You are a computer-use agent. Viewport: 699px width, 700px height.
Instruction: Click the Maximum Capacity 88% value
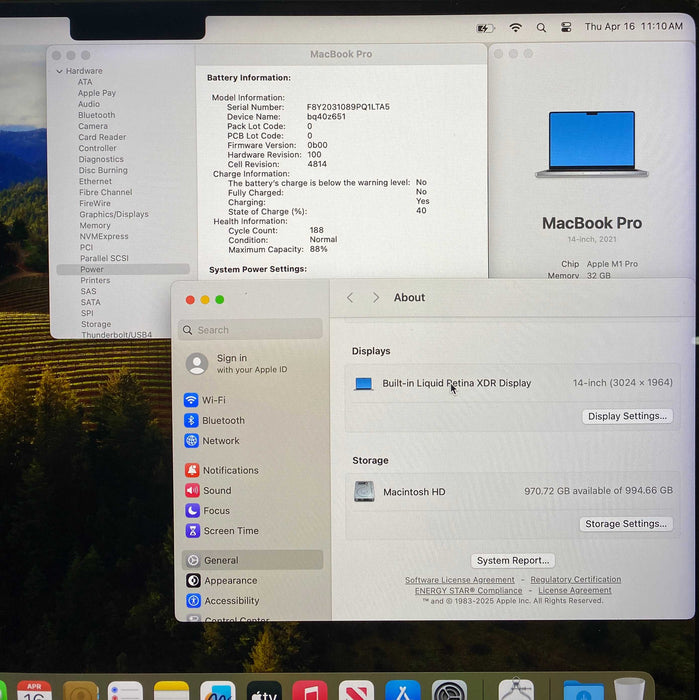click(x=318, y=249)
